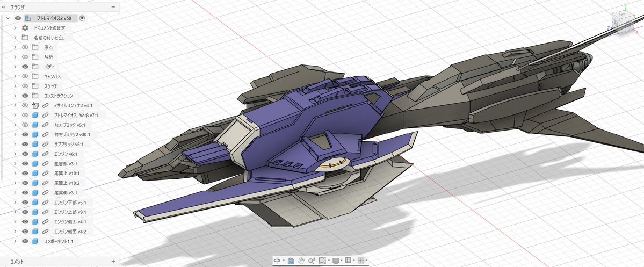Click the Grid and Snaps icon
Image resolution: width=644 pixels, height=267 pixels.
pos(348,261)
